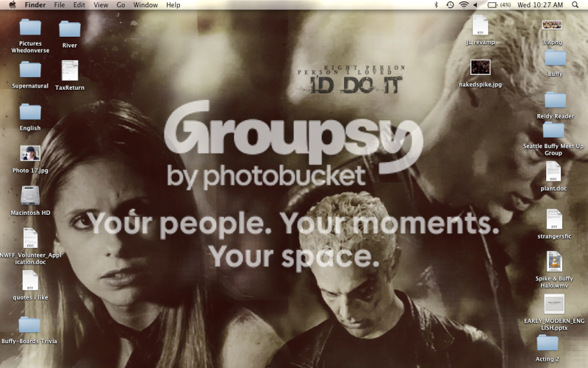
Task: Click the battery percentage (4%) text
Action: click(x=506, y=5)
